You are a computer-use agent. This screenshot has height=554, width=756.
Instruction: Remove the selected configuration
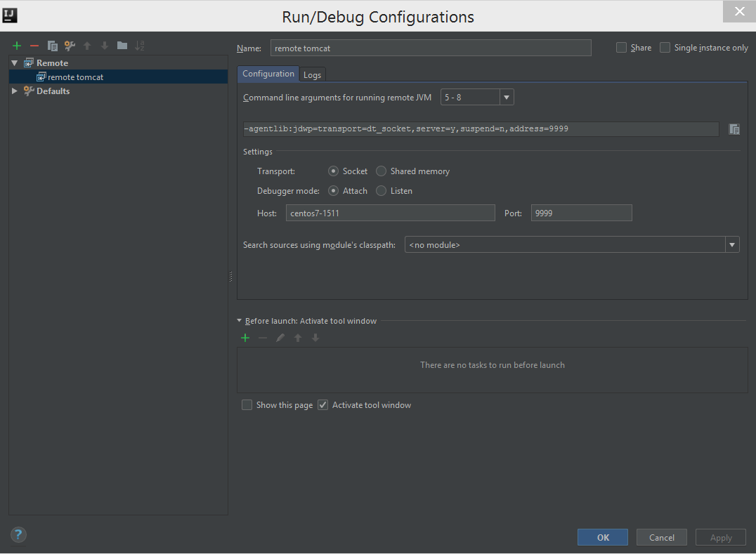coord(34,45)
